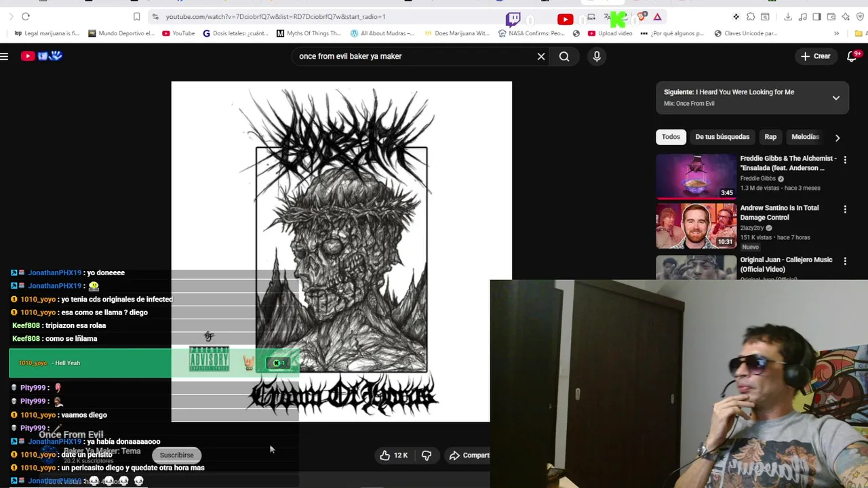Image resolution: width=868 pixels, height=488 pixels.
Task: Open the YouTube hamburger guide menu
Action: (x=4, y=56)
